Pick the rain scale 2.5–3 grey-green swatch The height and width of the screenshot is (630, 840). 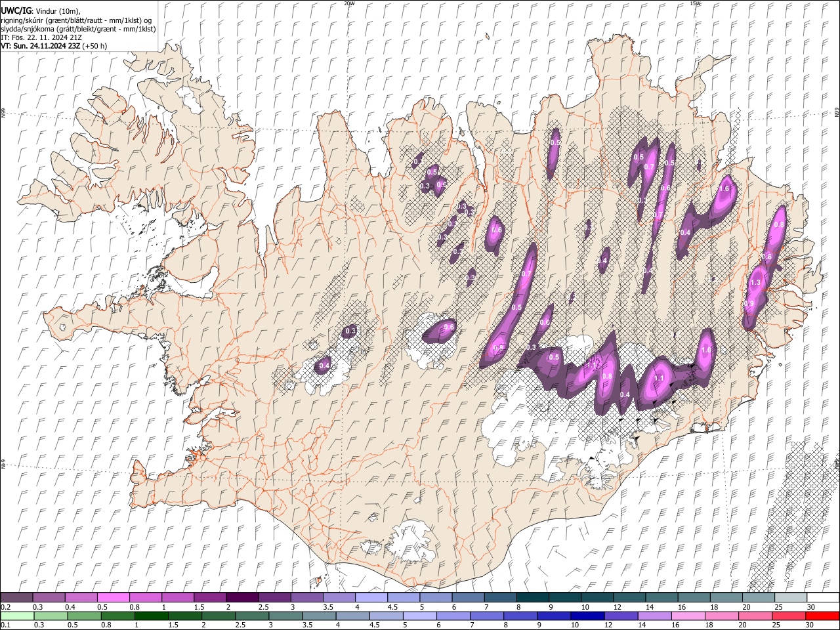(253, 616)
